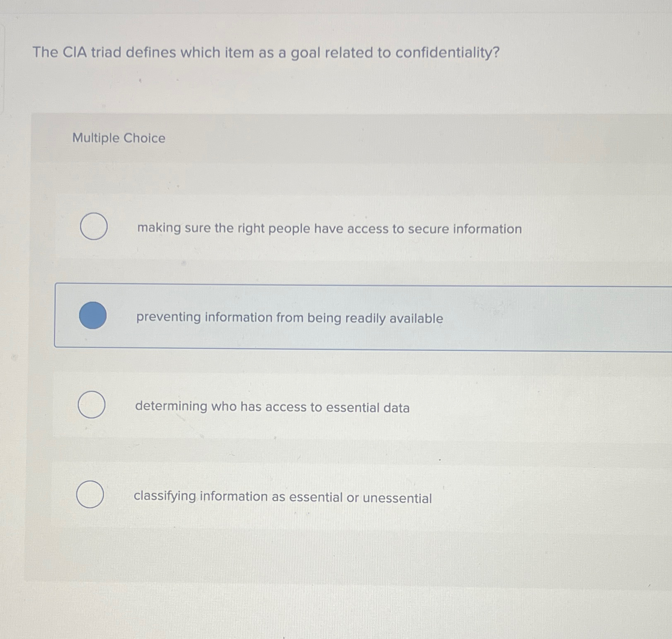672x639 pixels.
Task: Click the 'Multiple Choice' label
Action: pos(118,139)
